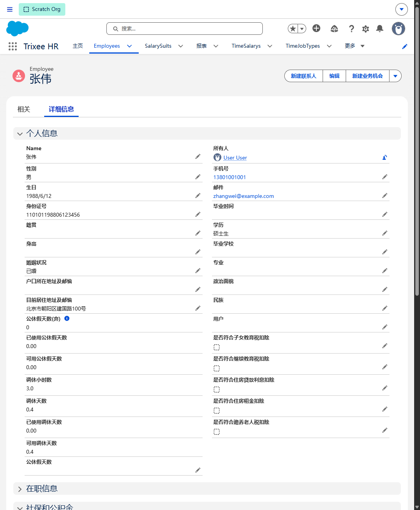This screenshot has width=420, height=510.
Task: Open the user profile avatar
Action: click(x=398, y=29)
